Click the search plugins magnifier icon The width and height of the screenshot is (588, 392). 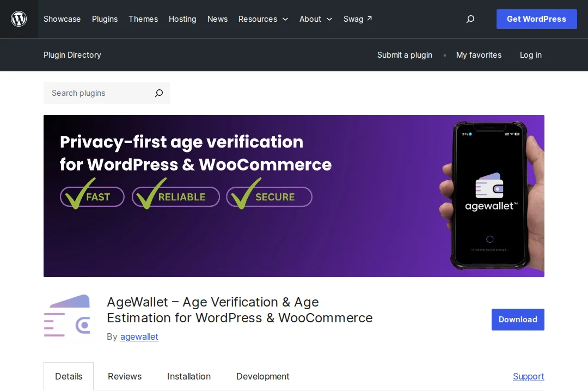coord(159,93)
